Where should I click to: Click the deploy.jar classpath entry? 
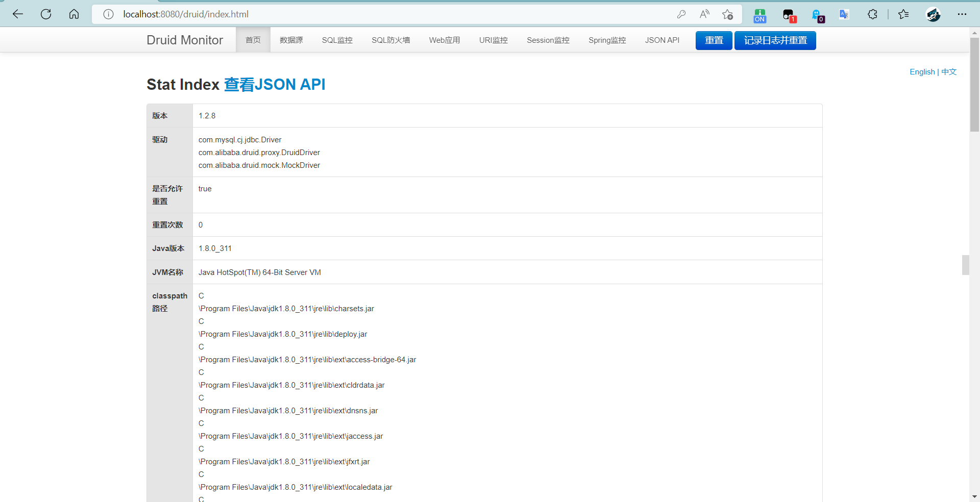(283, 334)
